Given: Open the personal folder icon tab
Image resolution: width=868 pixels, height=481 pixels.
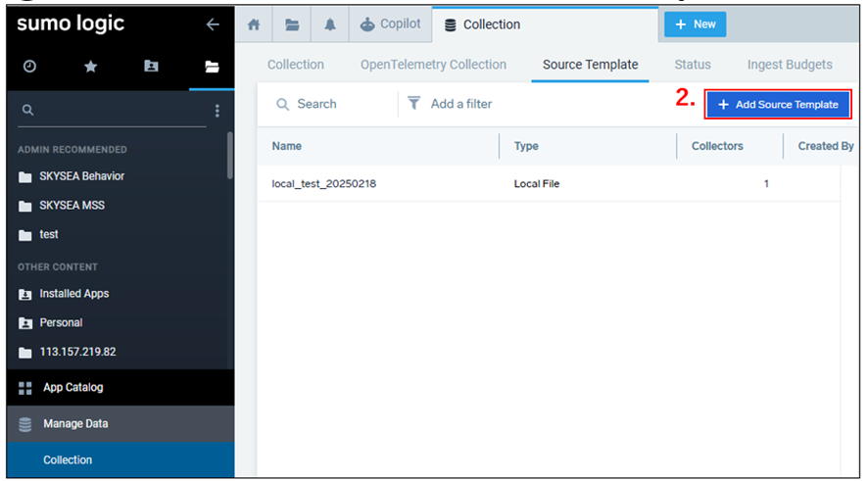Looking at the screenshot, I should click(x=151, y=67).
